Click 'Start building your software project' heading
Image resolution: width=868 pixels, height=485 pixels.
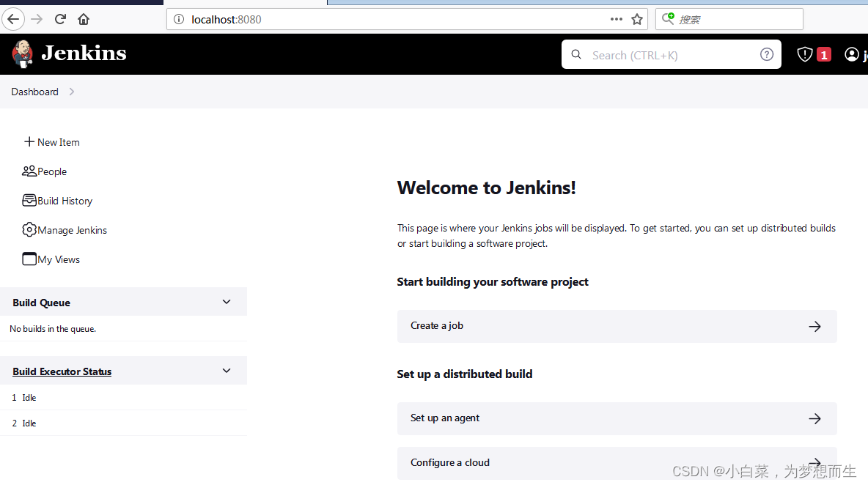point(493,282)
